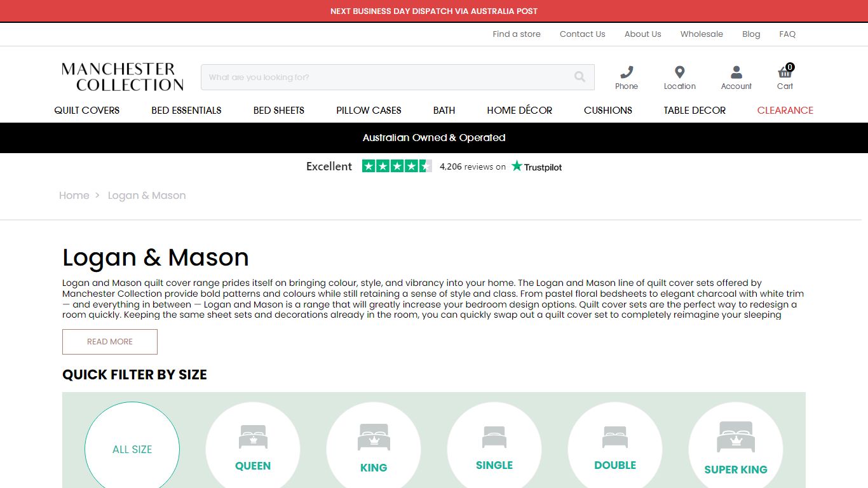Click the Trustpilot star rating

(397, 166)
